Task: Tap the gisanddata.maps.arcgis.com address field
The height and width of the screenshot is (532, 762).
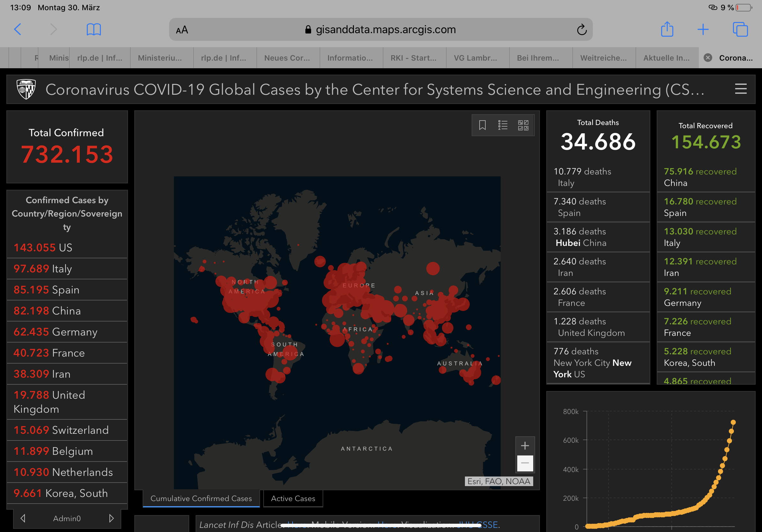Action: pyautogui.click(x=381, y=30)
